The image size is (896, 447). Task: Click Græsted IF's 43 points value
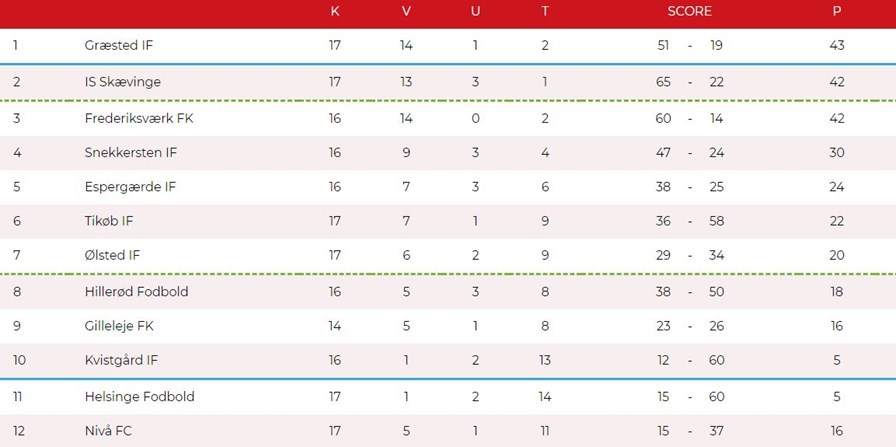[x=837, y=46]
